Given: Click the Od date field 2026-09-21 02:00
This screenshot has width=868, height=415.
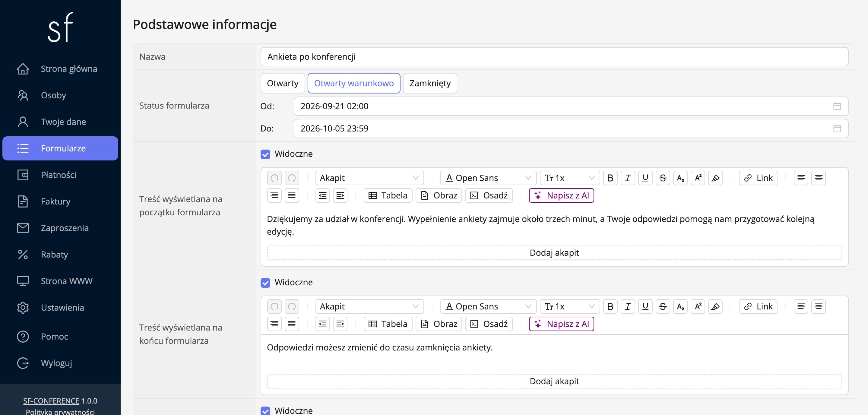Looking at the screenshot, I should (571, 106).
